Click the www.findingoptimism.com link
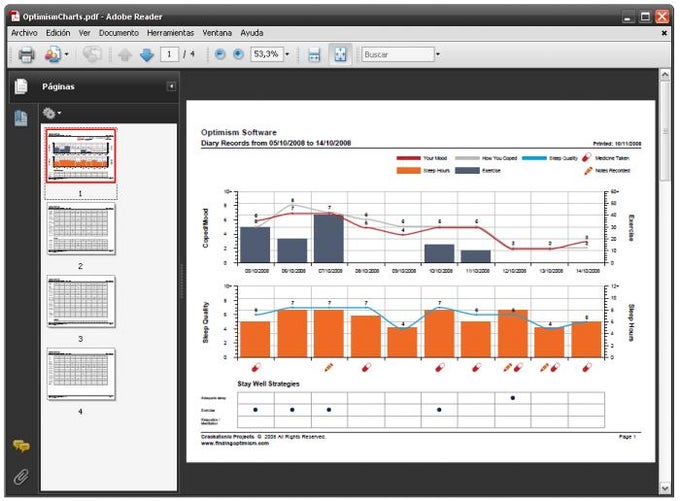680x501 pixels. (x=235, y=443)
